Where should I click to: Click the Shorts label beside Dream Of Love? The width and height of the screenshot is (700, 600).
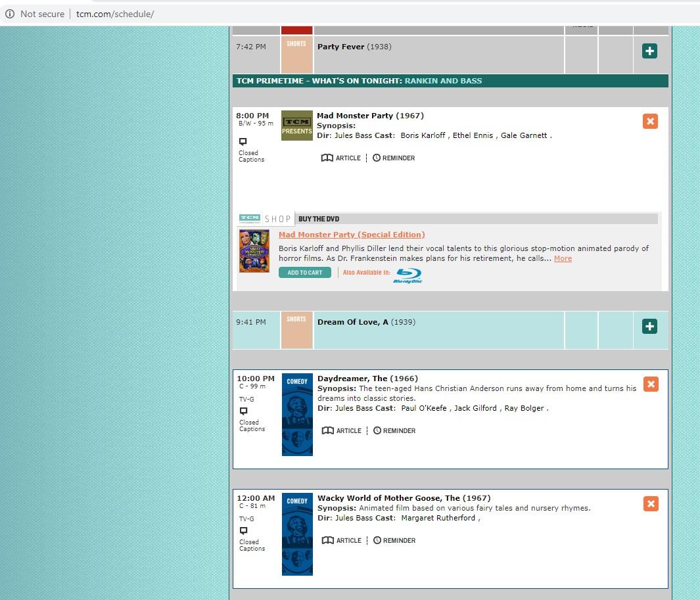click(296, 319)
